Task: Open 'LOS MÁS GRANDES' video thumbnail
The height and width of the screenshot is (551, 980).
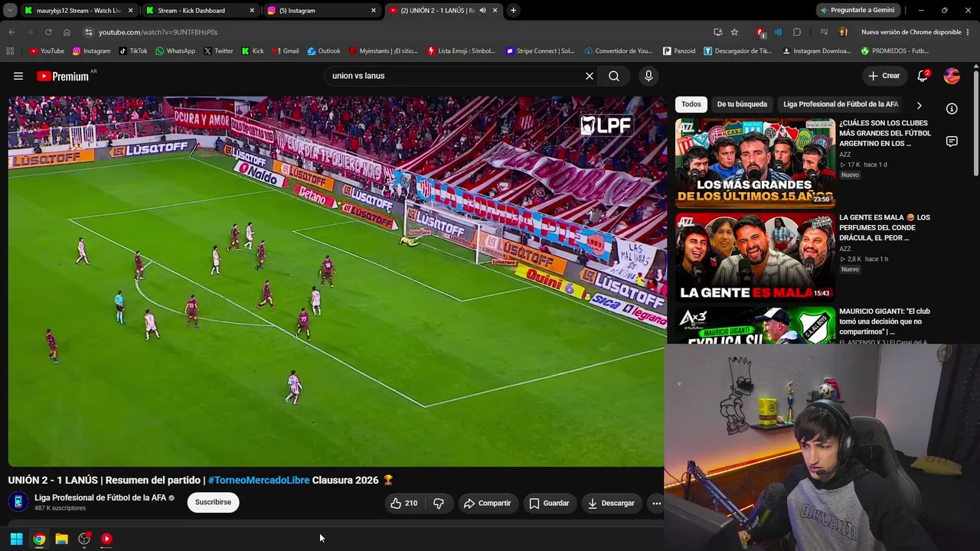Action: click(x=755, y=161)
